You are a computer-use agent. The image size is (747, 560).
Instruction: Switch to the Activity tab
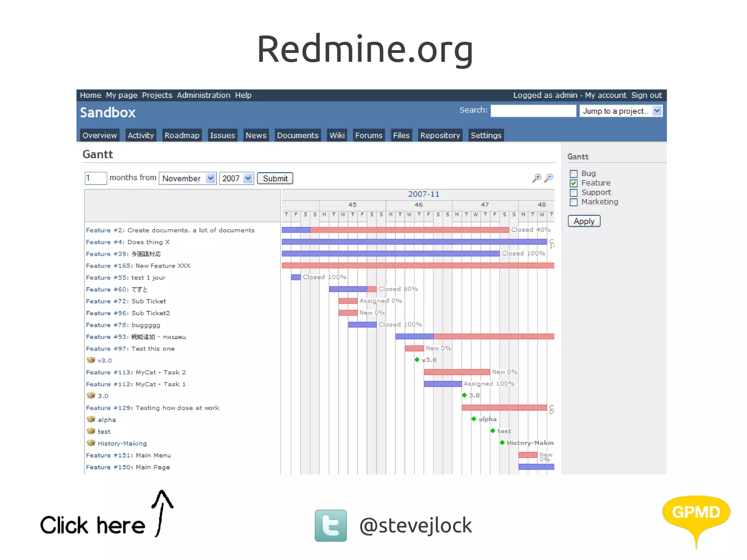tap(141, 135)
